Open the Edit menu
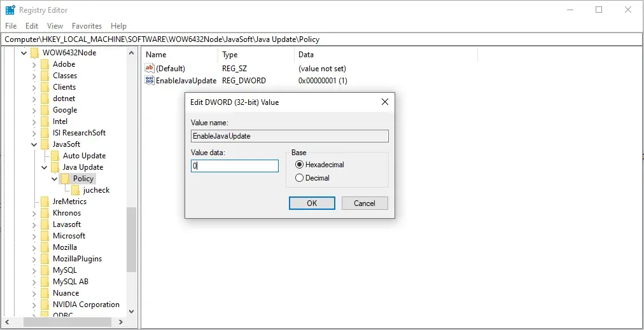This screenshot has width=644, height=330. click(x=32, y=26)
